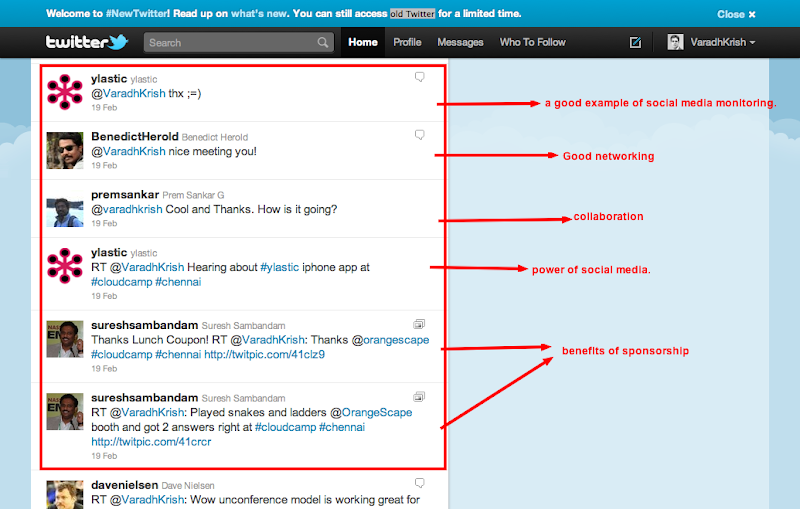Click 19 Feb timestamp on premsankar tweet
The width and height of the screenshot is (800, 509).
pyautogui.click(x=104, y=223)
